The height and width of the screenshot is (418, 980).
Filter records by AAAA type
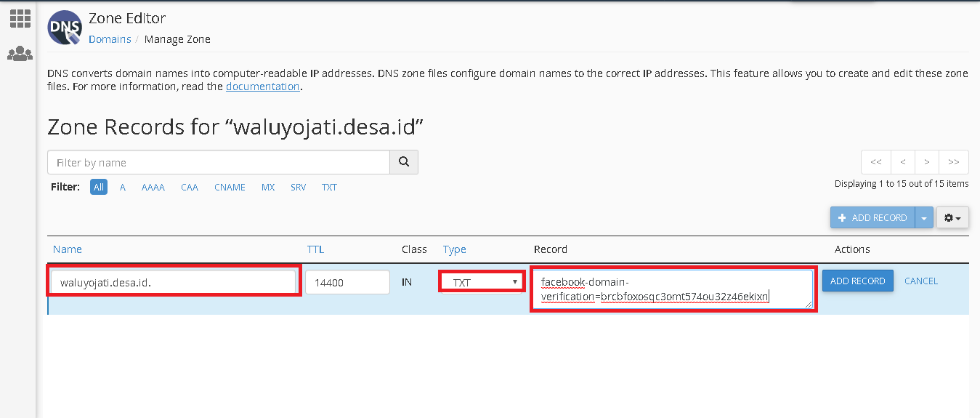pos(153,187)
